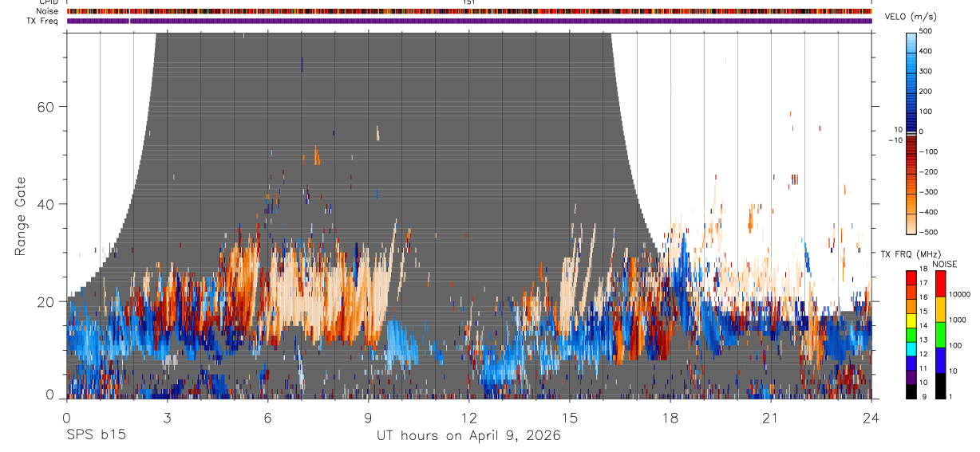Click the noise color scale bar
This screenshot has height=452, width=980.
pyautogui.click(x=941, y=335)
